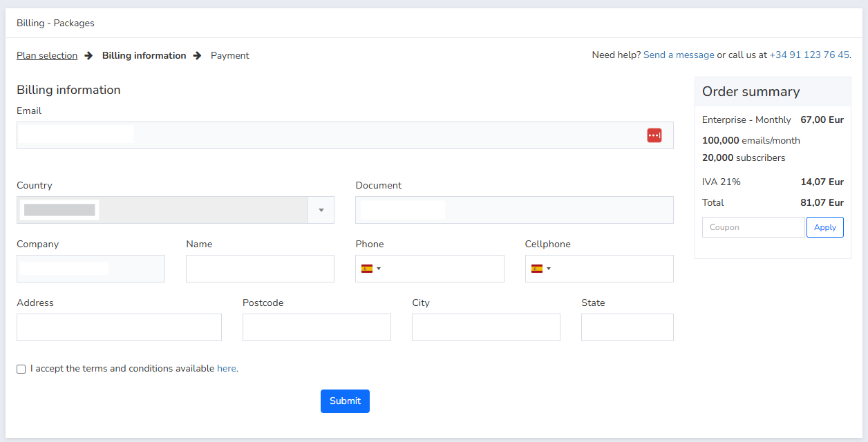The image size is (868, 442).
Task: Call the +34 91 123 76 45 number link
Action: click(x=809, y=55)
